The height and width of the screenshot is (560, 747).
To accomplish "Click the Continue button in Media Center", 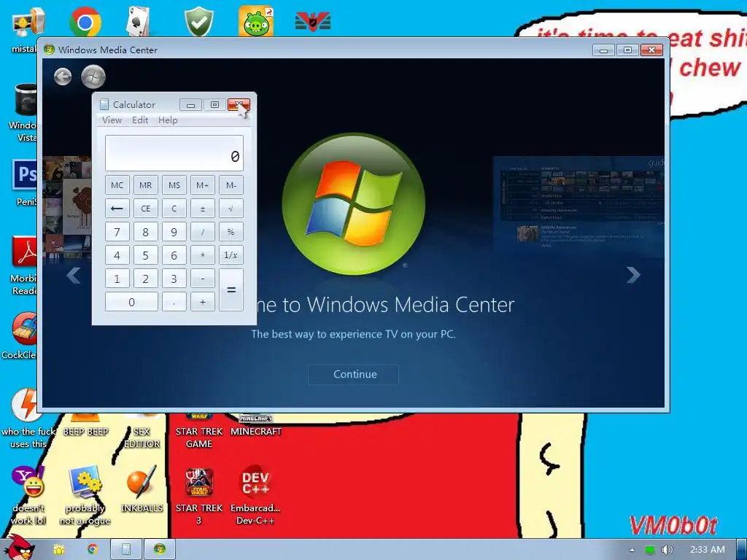I will [x=354, y=374].
